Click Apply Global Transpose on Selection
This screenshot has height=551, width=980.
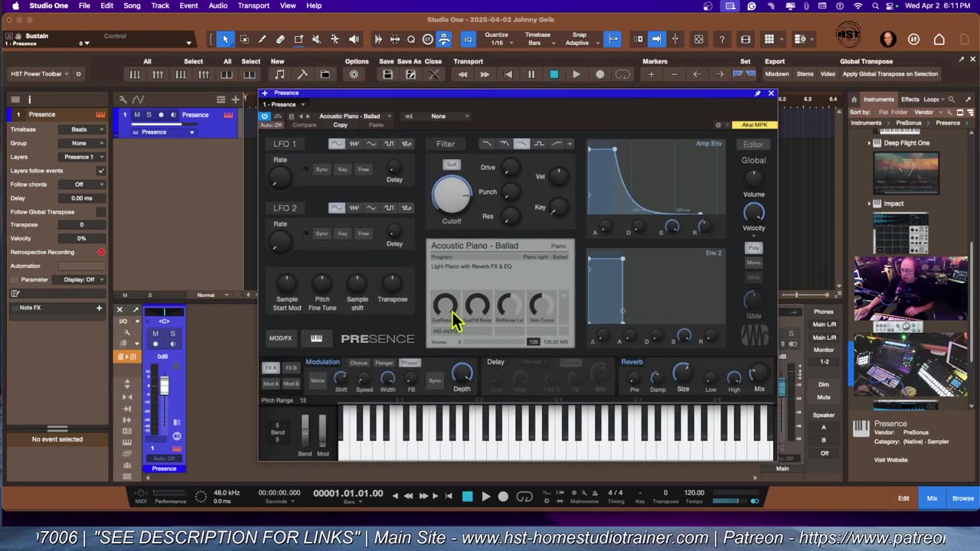[x=890, y=74]
